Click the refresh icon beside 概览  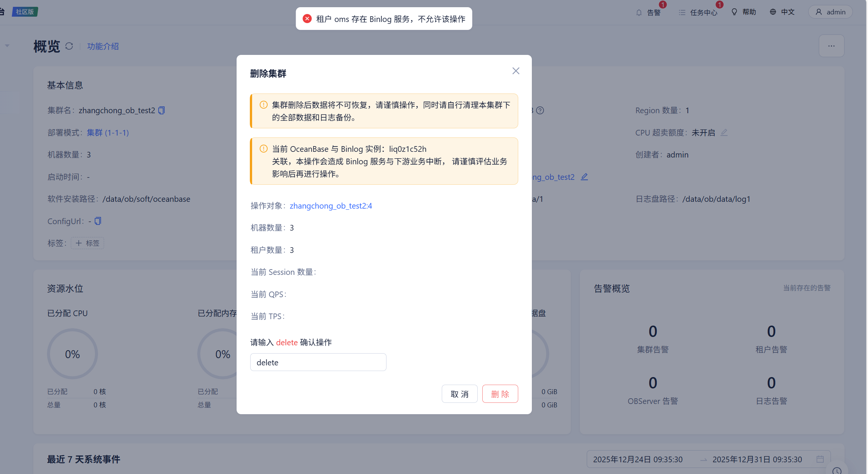[69, 46]
